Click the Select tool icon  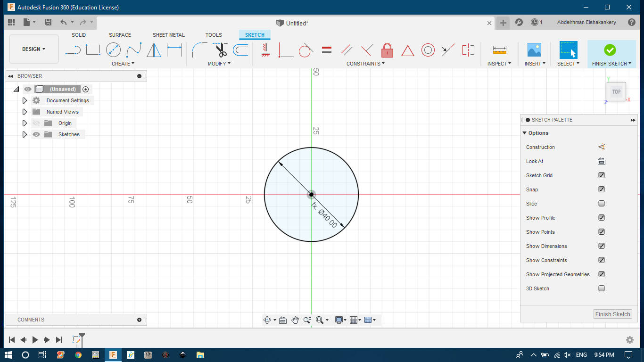[x=568, y=49]
